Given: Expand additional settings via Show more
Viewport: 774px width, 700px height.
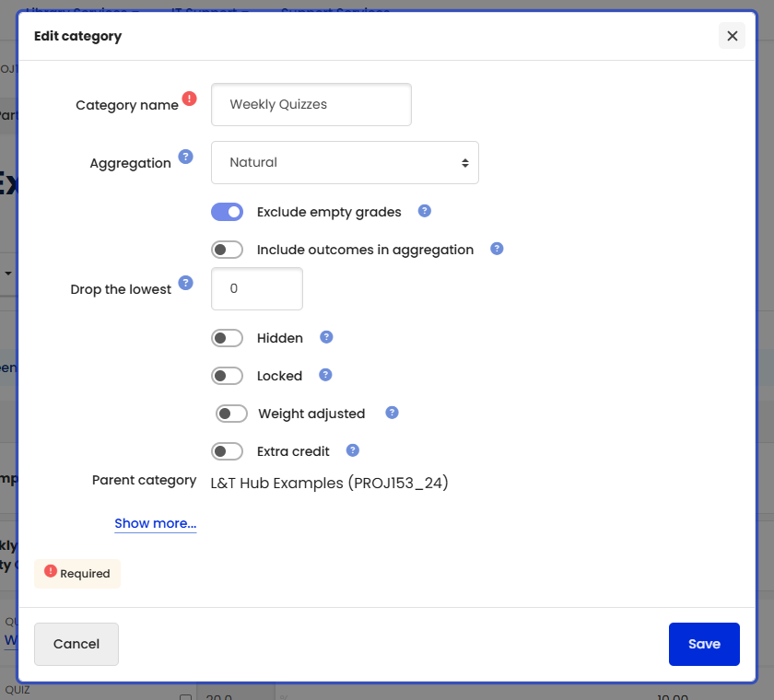Looking at the screenshot, I should pyautogui.click(x=155, y=523).
